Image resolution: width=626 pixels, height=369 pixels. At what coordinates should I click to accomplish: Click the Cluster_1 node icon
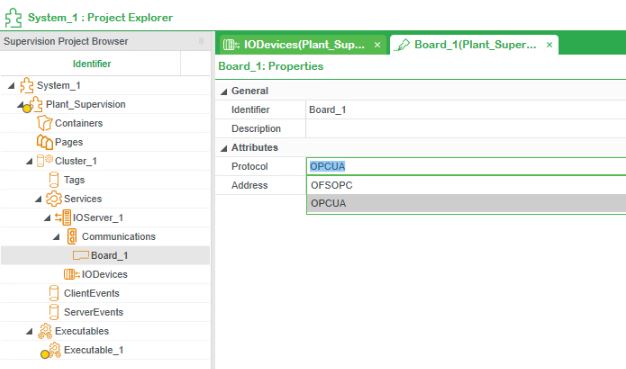point(45,161)
